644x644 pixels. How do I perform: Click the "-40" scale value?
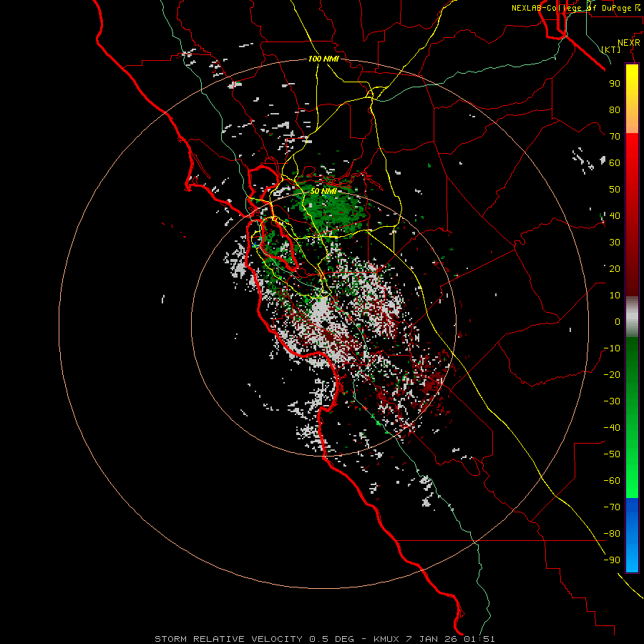pos(612,428)
